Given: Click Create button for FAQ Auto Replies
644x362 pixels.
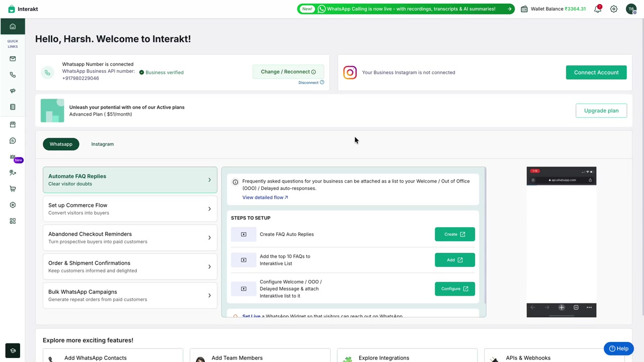Looking at the screenshot, I should [455, 234].
